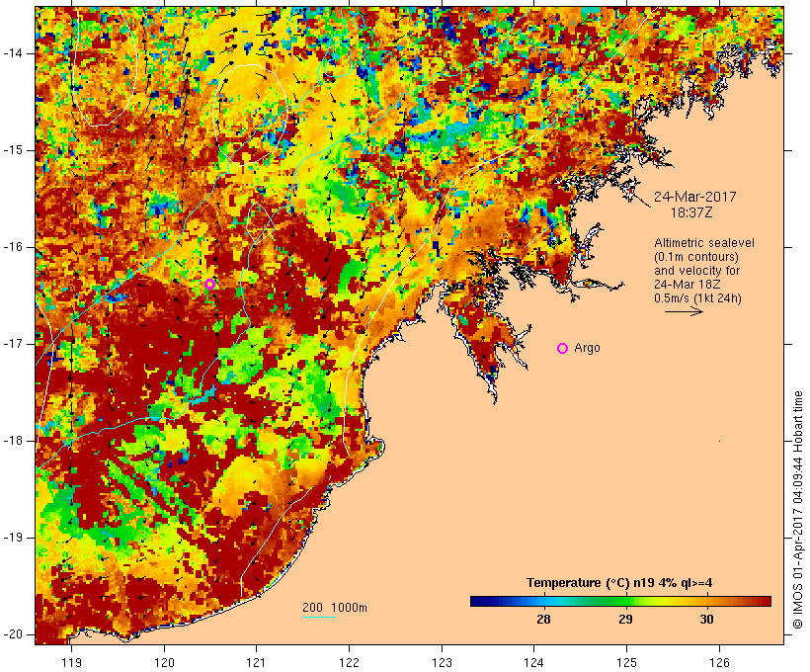
Task: Click the 0.5m/s velocity scale arrow
Action: [x=684, y=311]
